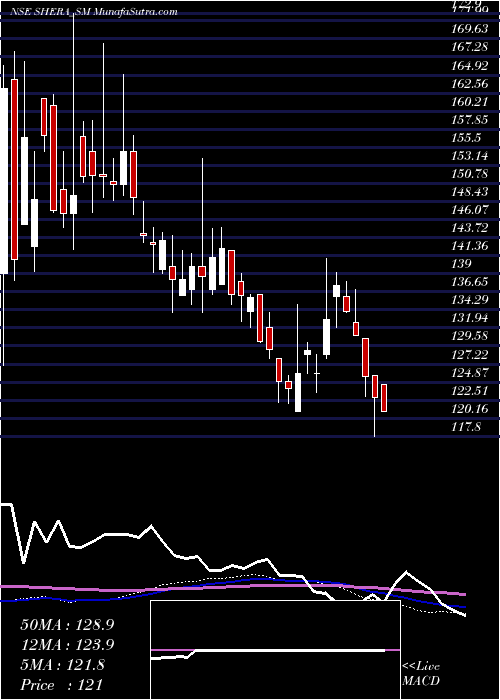
Task: Select the 139 price axis label
Action: (462, 264)
